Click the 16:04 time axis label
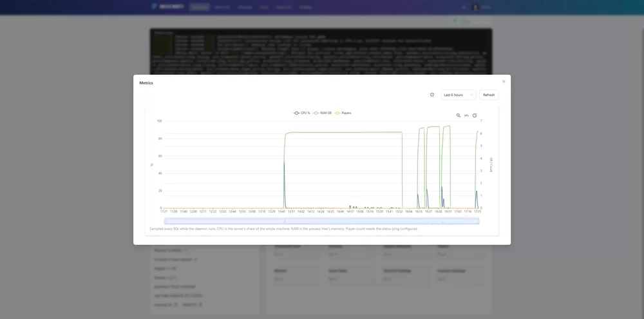Viewport: 644px width, 319px height. 409,212
